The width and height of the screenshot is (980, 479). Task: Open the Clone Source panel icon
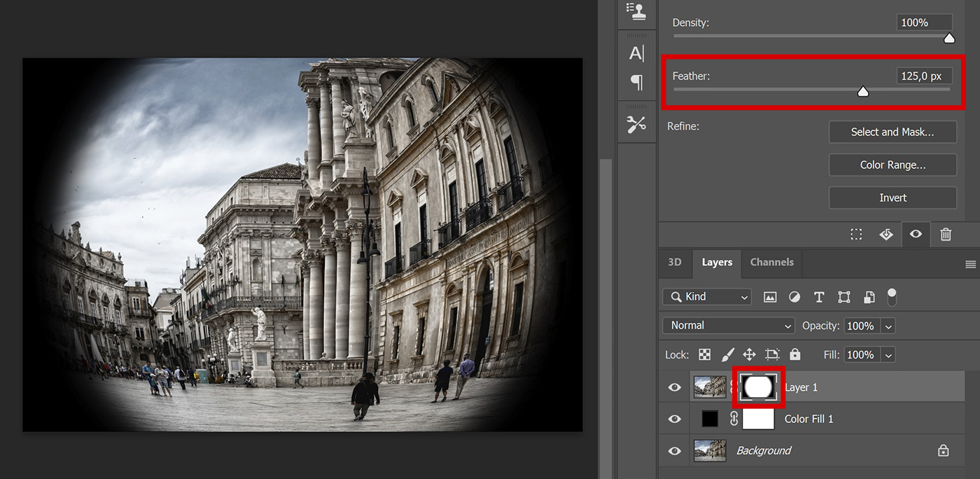636,11
